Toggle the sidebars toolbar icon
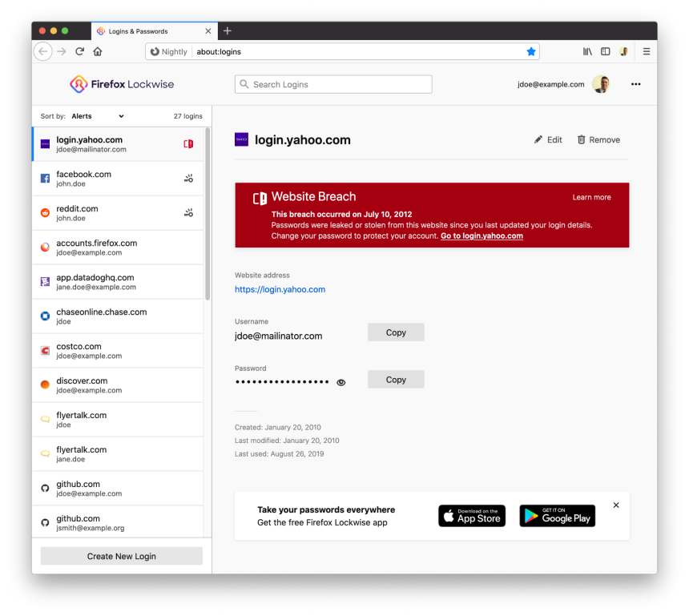This screenshot has width=689, height=616. pos(606,51)
